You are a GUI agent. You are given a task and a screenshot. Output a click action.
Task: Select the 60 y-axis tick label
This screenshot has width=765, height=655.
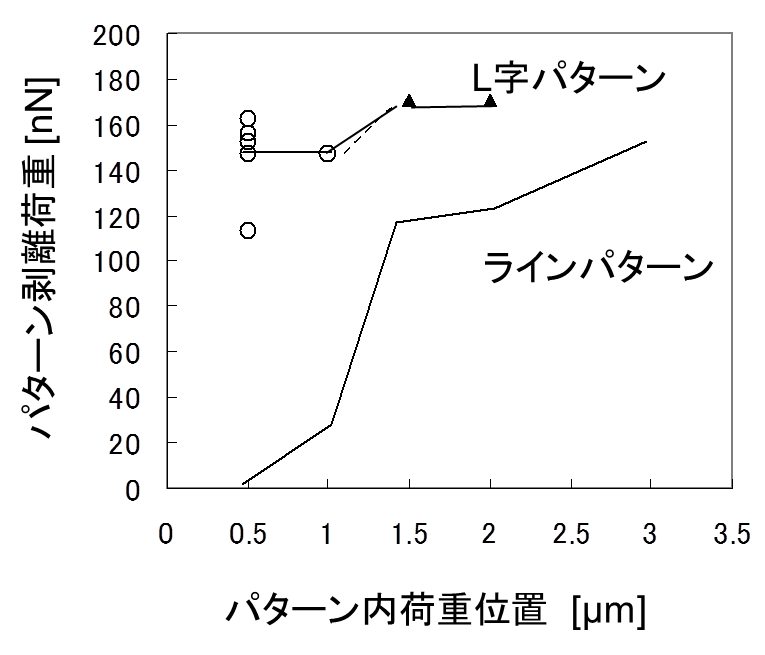[x=124, y=354]
